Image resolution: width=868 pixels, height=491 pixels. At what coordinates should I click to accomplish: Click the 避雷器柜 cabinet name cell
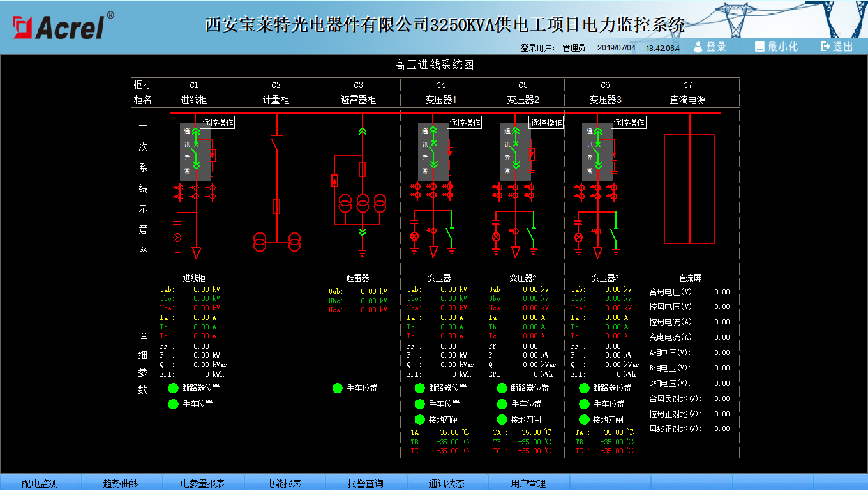click(359, 100)
